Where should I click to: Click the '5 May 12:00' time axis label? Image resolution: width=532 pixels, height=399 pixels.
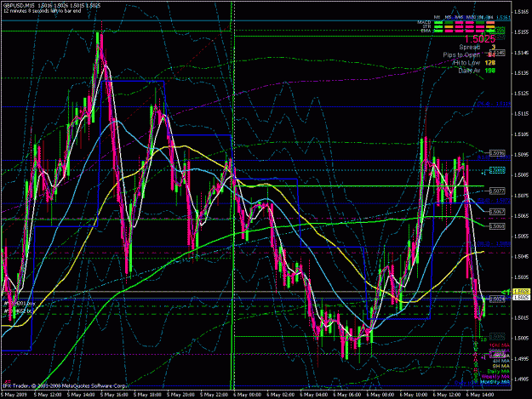[48, 395]
